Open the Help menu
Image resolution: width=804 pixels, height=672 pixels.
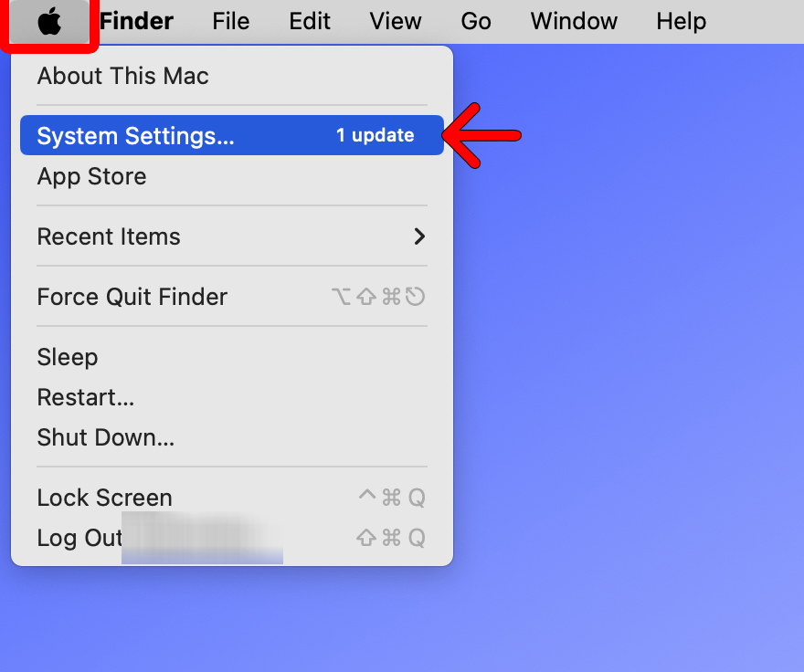point(681,21)
